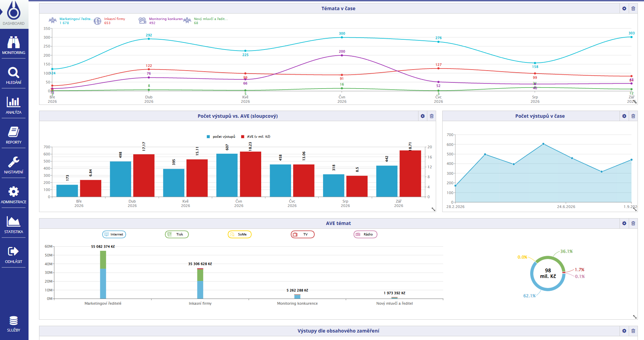Viewport: 644px width, 340px height.
Task: Open Administrace gear icon
Action: click(14, 191)
